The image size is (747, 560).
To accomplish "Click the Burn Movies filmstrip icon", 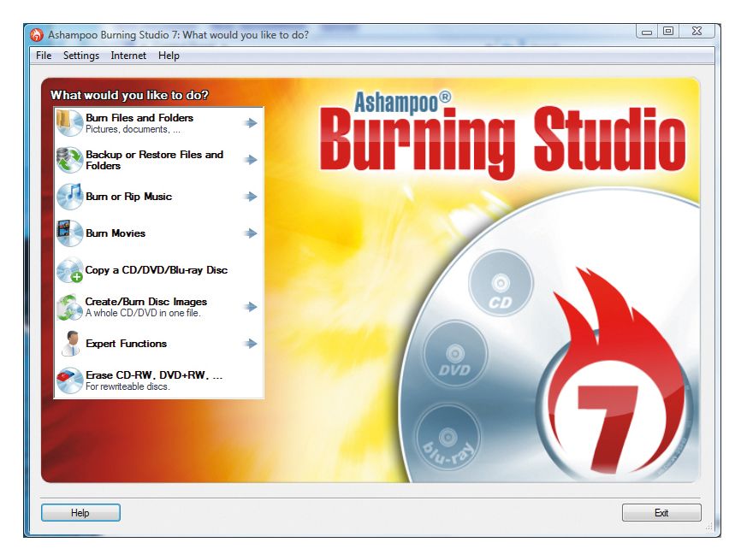I will (x=68, y=233).
